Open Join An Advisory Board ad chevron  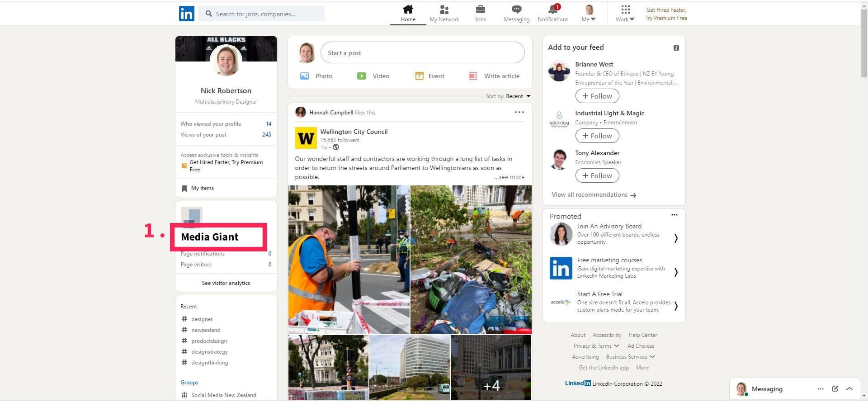675,238
